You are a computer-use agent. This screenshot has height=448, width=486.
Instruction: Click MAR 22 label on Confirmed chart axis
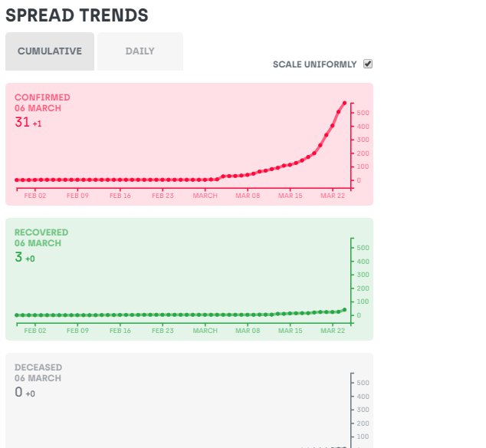click(333, 196)
